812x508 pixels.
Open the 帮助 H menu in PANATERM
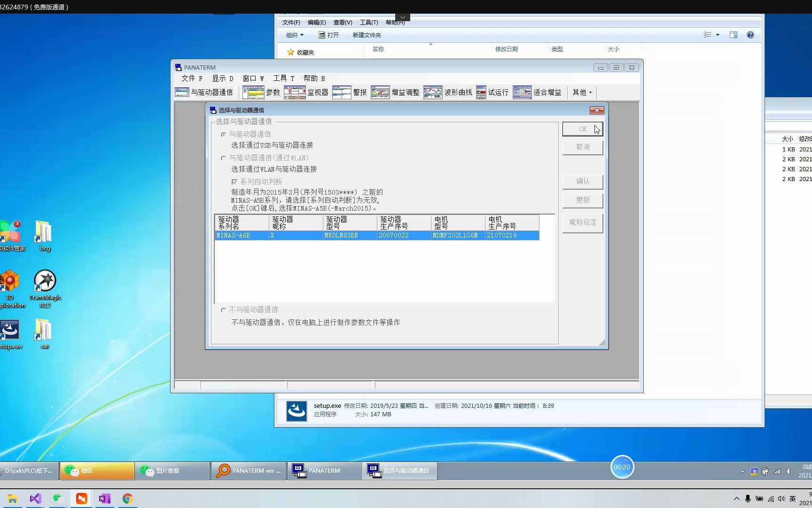click(x=314, y=79)
